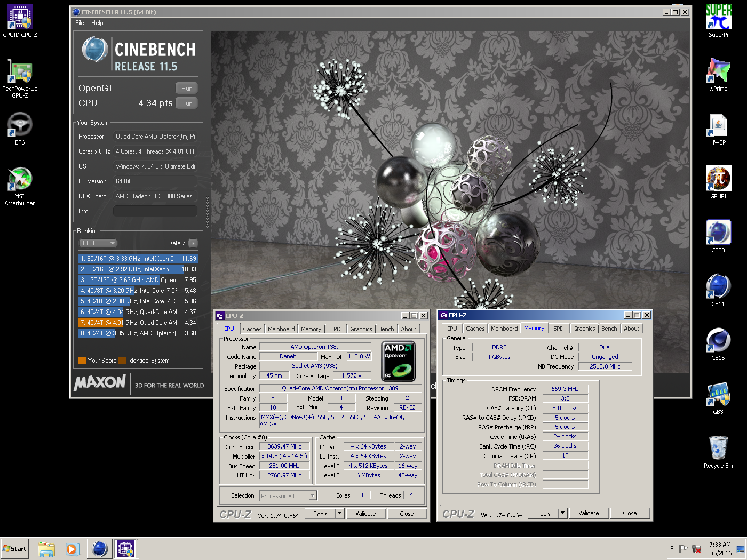Viewport: 747px width, 560px height.
Task: Open the ET6 desktop shortcut
Action: click(x=20, y=129)
